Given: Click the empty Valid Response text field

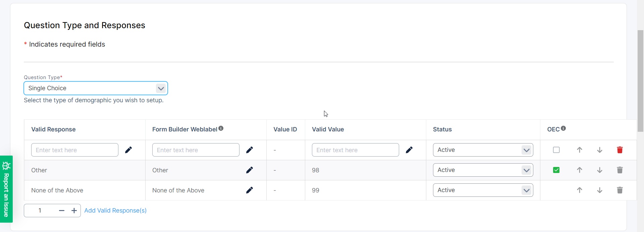Looking at the screenshot, I should pos(74,150).
